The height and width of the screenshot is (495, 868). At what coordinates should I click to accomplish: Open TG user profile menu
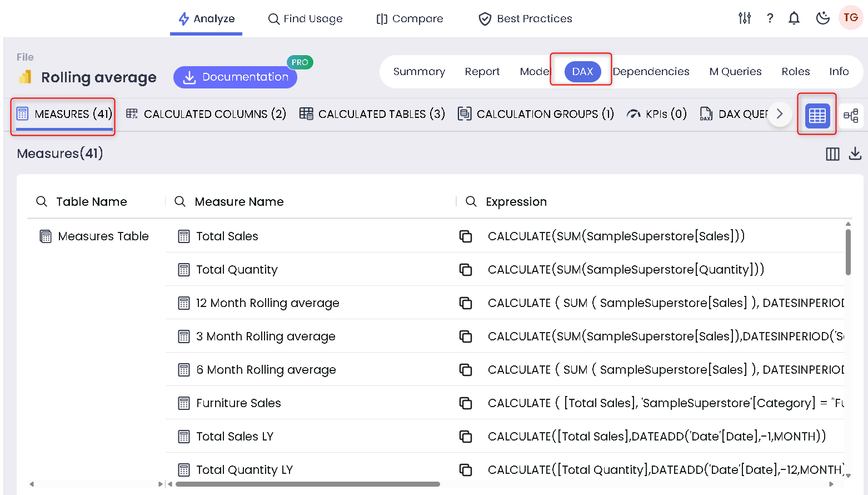click(850, 18)
